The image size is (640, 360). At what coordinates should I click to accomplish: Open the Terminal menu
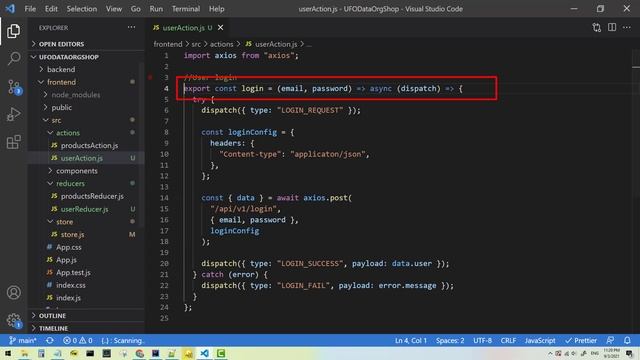[186, 9]
